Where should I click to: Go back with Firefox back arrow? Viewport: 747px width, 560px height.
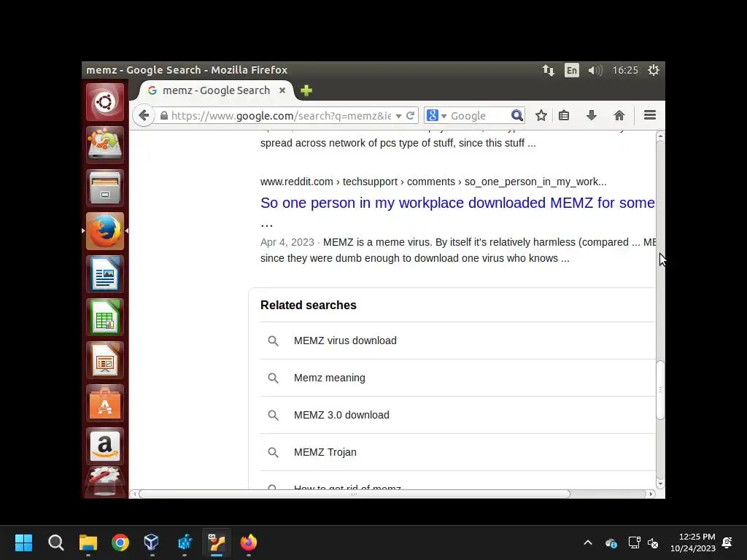click(x=144, y=115)
